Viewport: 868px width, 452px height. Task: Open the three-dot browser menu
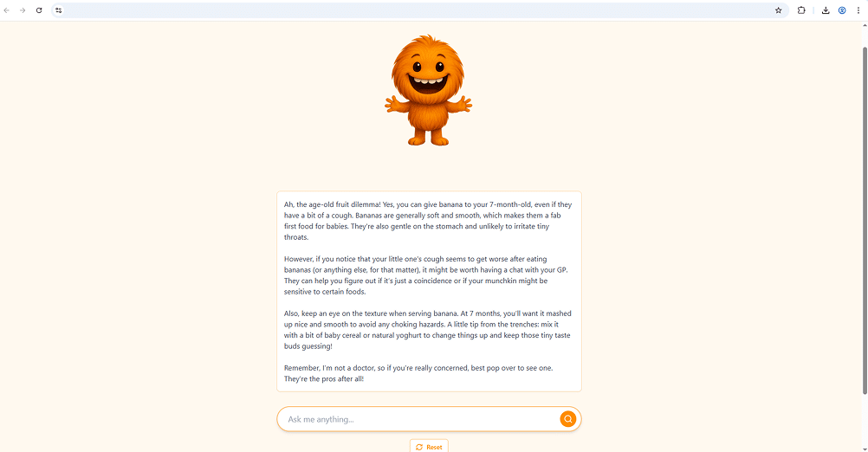[x=858, y=10]
